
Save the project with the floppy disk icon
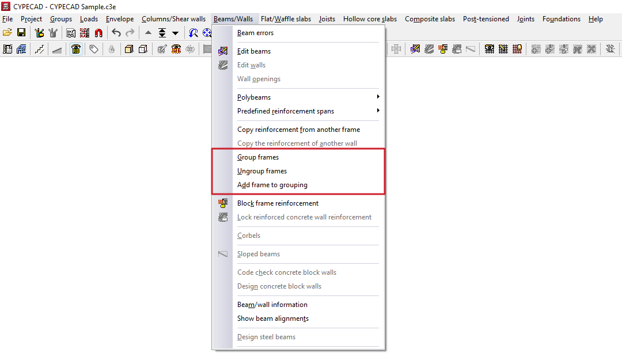tap(21, 33)
